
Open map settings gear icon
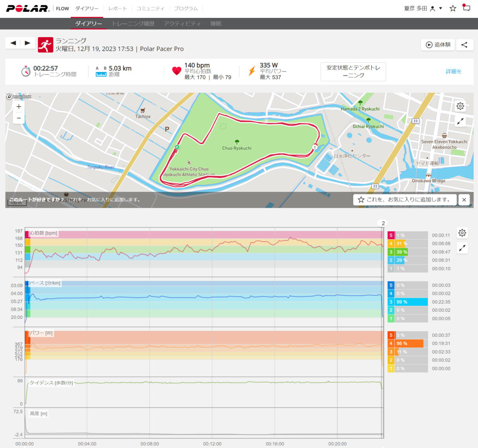[x=460, y=106]
